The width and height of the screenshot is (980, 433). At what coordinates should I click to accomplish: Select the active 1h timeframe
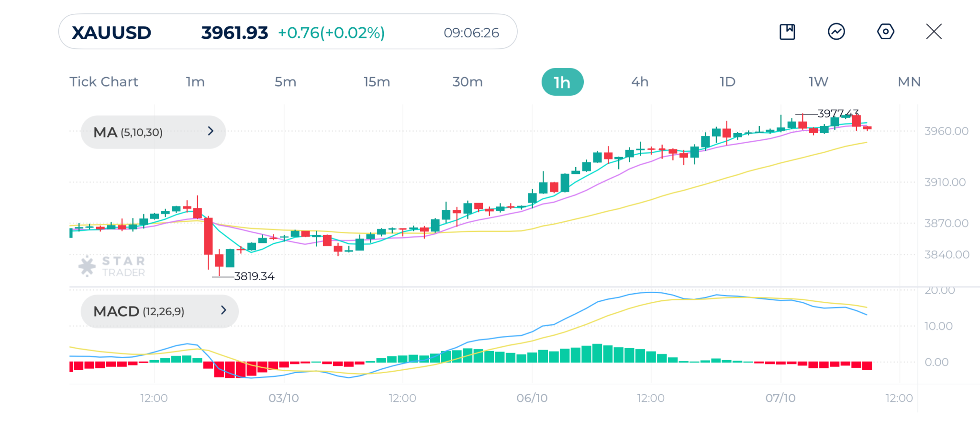[562, 82]
